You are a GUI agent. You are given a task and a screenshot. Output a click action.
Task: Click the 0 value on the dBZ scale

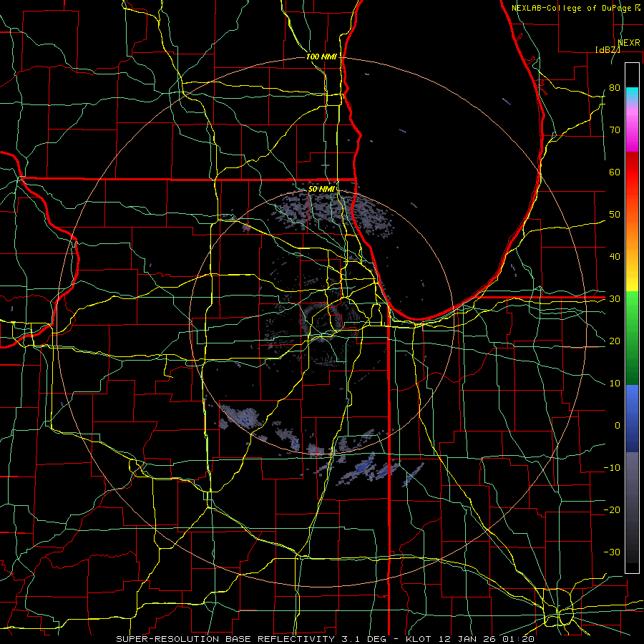click(618, 426)
